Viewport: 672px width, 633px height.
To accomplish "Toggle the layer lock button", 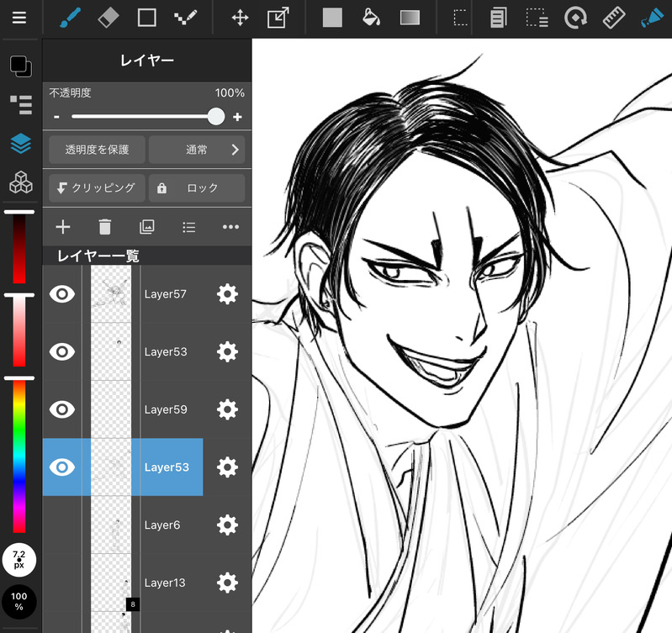I will (197, 187).
